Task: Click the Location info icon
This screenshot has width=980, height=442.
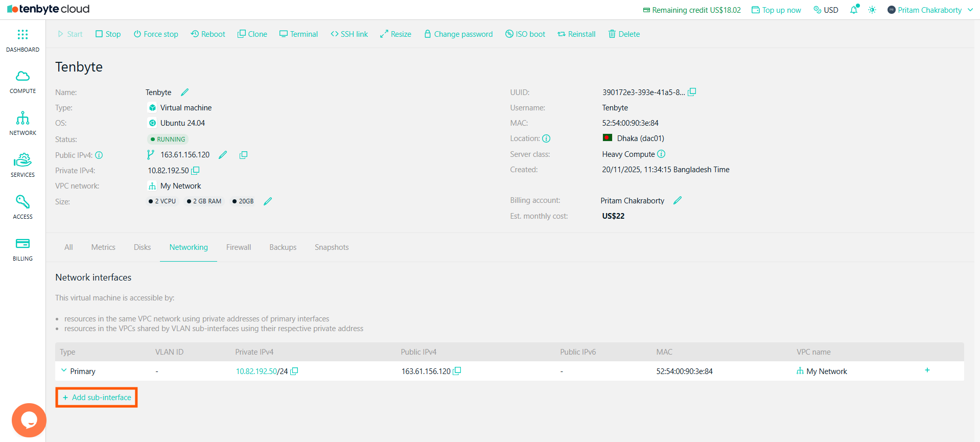Action: (x=546, y=138)
